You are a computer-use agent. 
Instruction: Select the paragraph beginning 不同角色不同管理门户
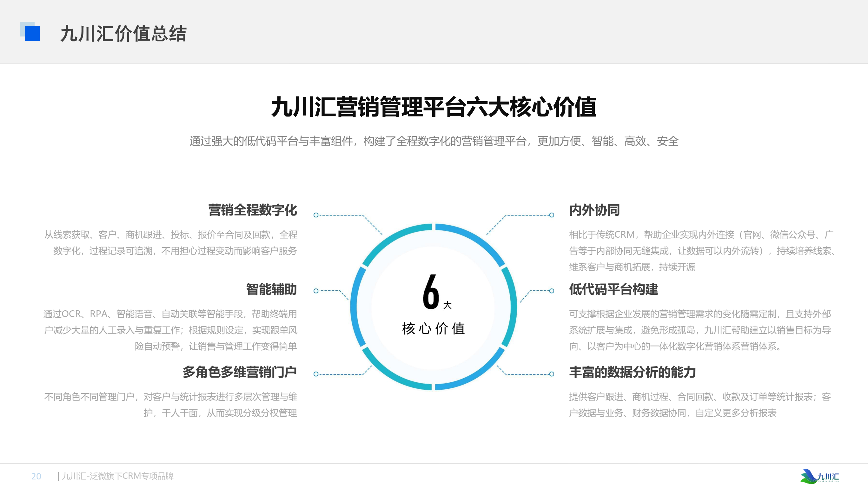coord(171,405)
